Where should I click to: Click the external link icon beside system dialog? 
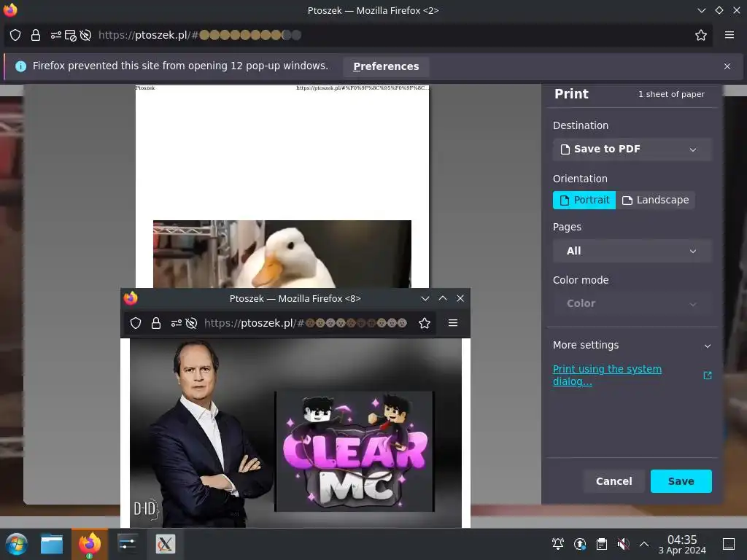point(708,376)
